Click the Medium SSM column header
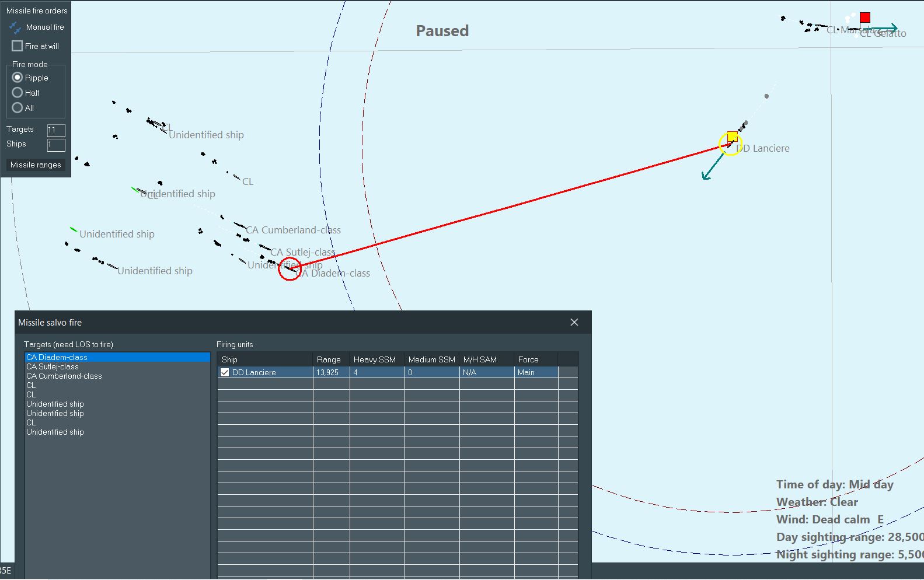The image size is (924, 580). tap(432, 359)
